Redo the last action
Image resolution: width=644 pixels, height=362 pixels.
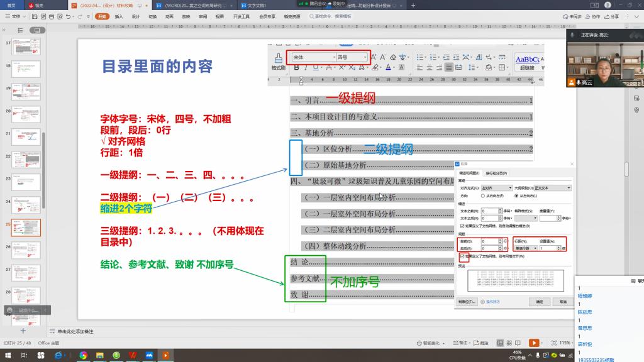coord(80,16)
